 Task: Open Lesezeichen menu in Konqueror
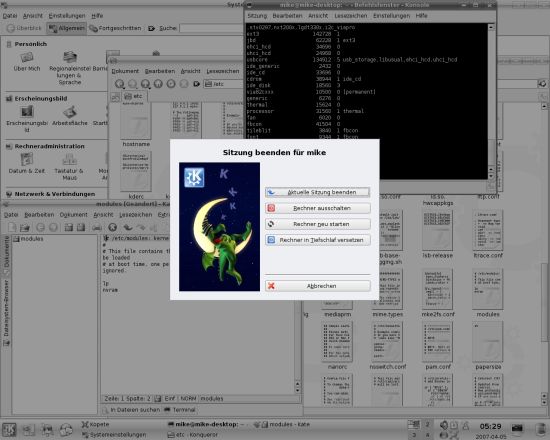pyautogui.click(x=223, y=71)
